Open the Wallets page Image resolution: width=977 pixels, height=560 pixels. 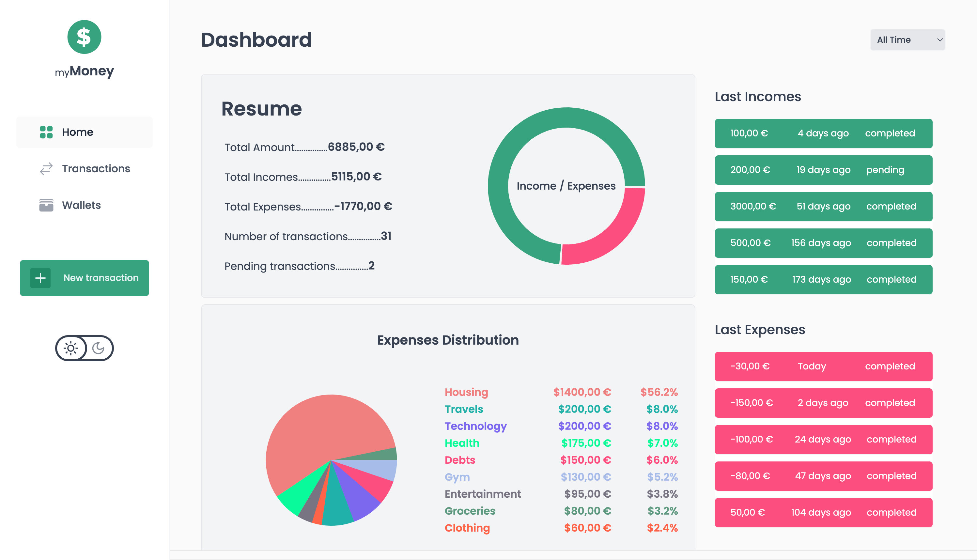pyautogui.click(x=84, y=205)
